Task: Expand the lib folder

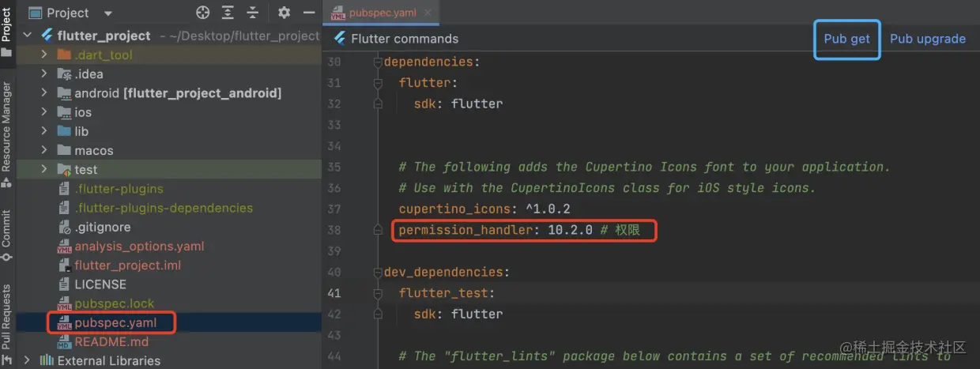Action: coord(45,131)
